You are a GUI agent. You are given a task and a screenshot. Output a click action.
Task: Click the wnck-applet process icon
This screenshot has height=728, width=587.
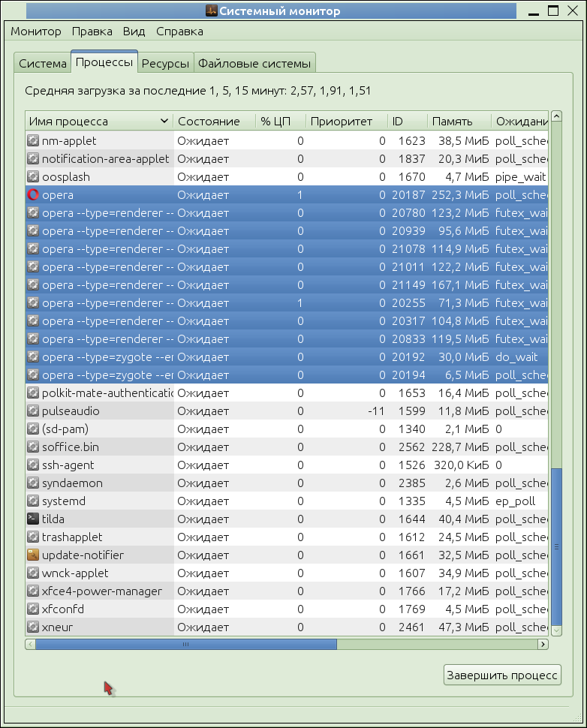tap(33, 573)
